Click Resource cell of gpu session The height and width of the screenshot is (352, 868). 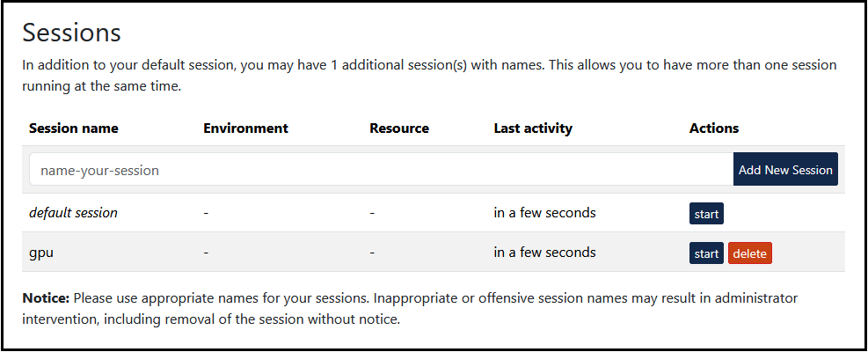pyautogui.click(x=372, y=253)
